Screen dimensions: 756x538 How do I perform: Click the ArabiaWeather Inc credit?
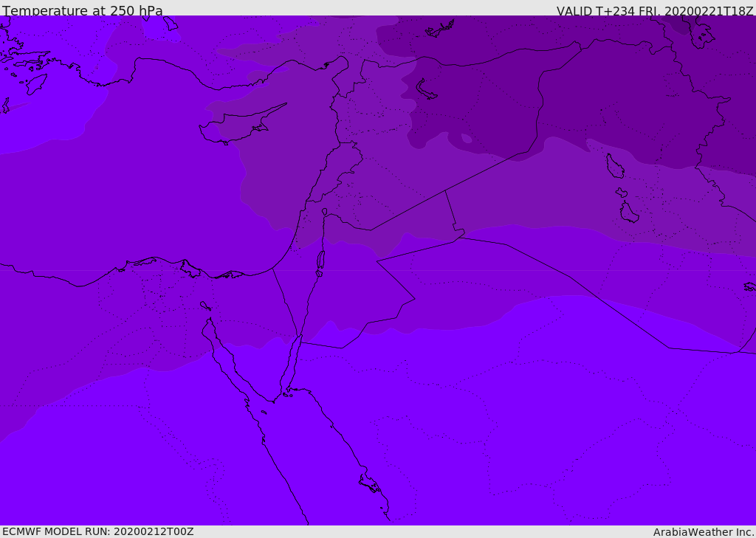[x=703, y=532]
